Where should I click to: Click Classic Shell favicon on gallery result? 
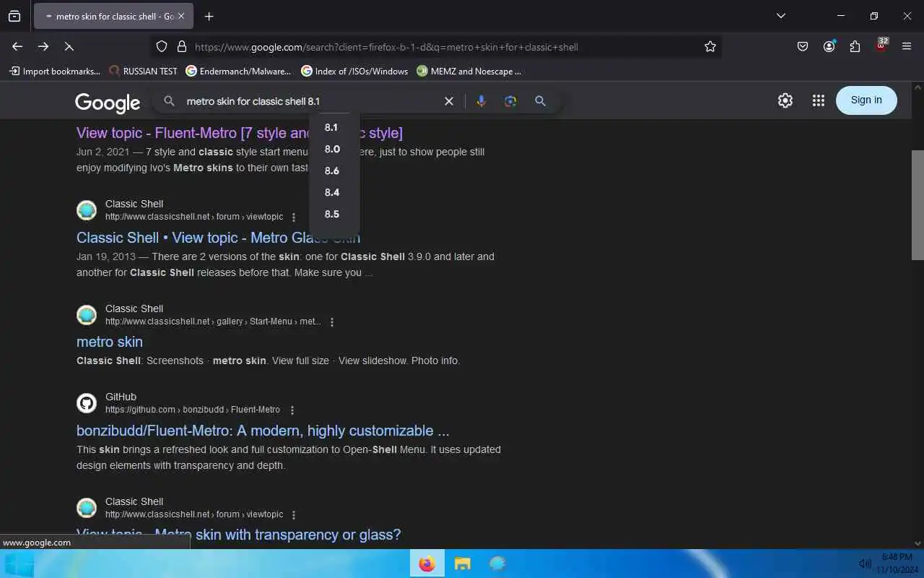pos(87,315)
